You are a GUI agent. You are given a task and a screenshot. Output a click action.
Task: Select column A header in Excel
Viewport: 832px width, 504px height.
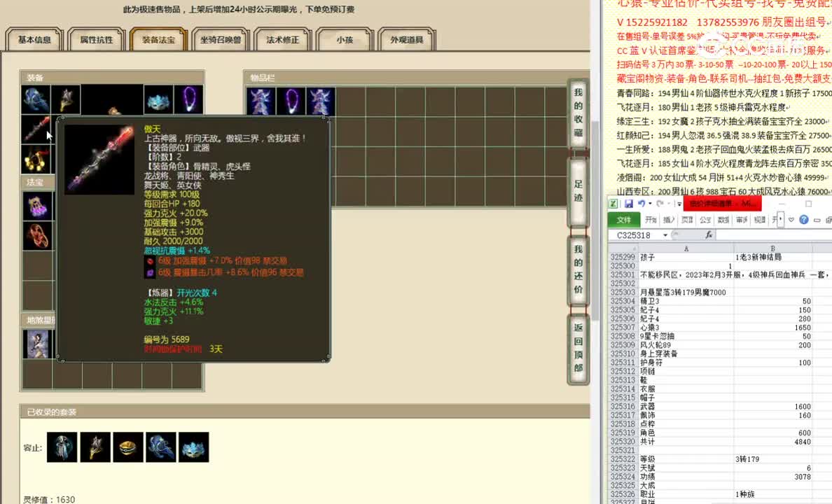[x=686, y=248]
